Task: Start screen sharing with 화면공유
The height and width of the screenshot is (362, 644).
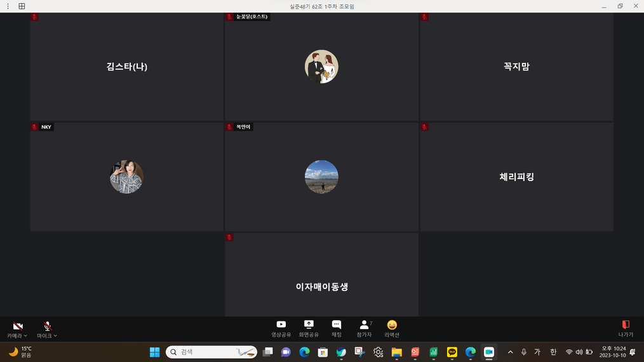Action: coord(309,328)
